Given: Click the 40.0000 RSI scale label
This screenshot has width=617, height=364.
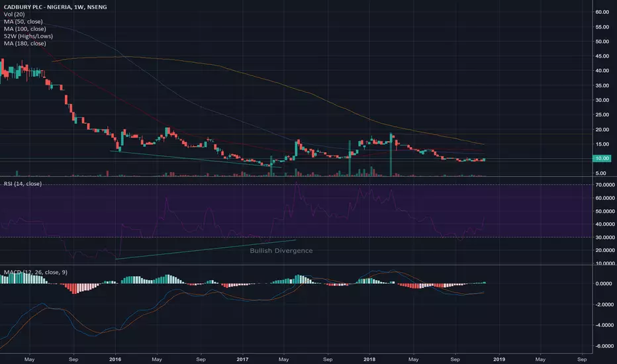Looking at the screenshot, I should click(x=605, y=224).
